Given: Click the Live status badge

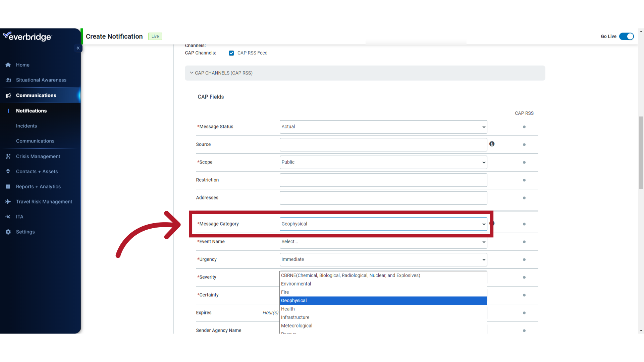Looking at the screenshot, I should 155,37.
